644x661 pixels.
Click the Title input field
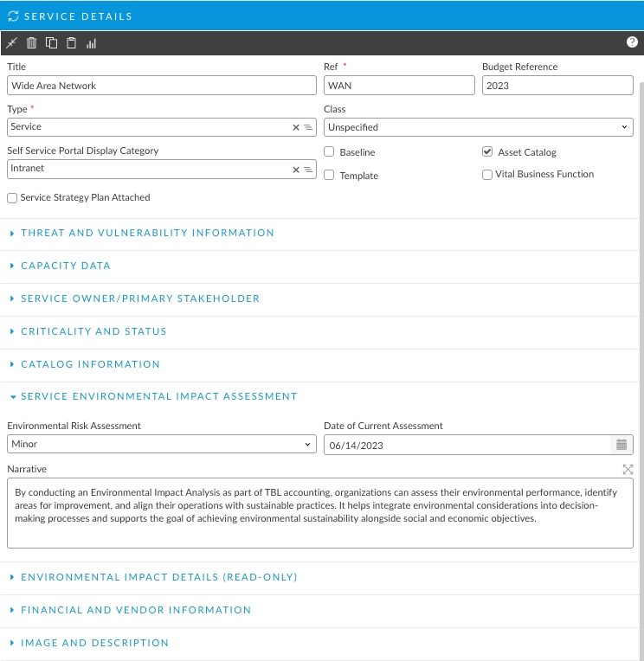[x=162, y=86]
